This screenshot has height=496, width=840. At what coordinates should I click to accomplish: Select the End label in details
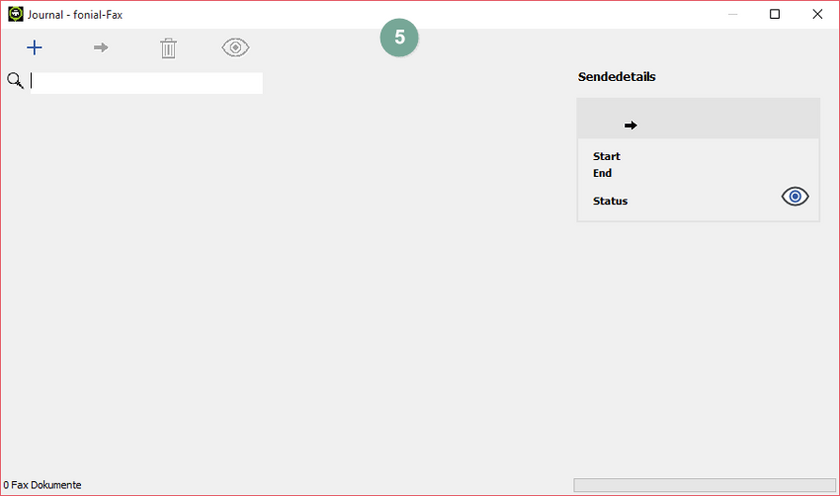[602, 173]
